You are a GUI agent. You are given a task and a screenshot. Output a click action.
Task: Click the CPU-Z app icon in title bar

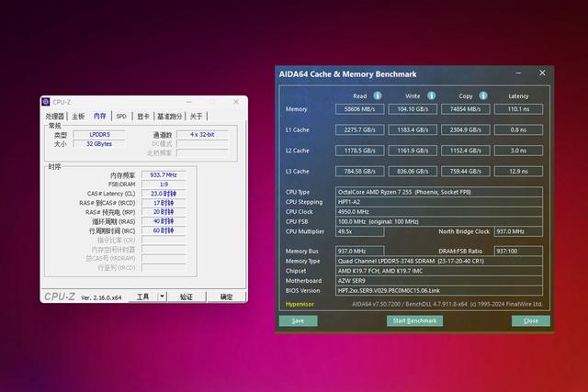point(46,102)
